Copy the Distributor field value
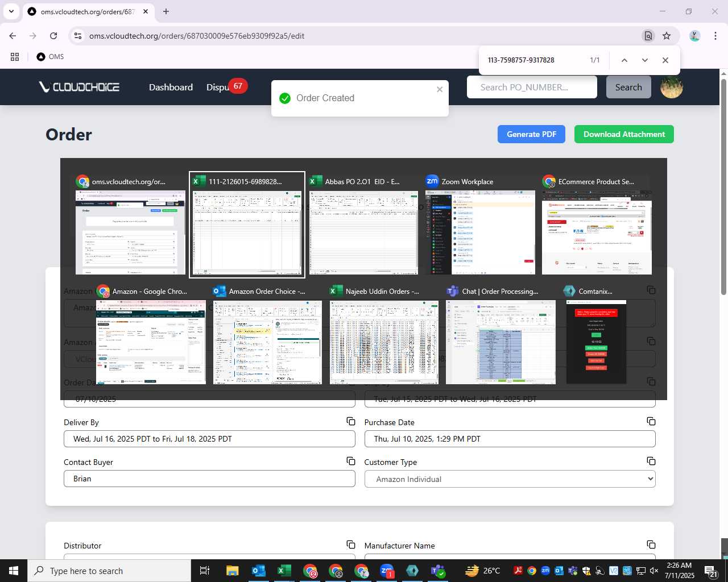The height and width of the screenshot is (582, 728). [x=351, y=544]
